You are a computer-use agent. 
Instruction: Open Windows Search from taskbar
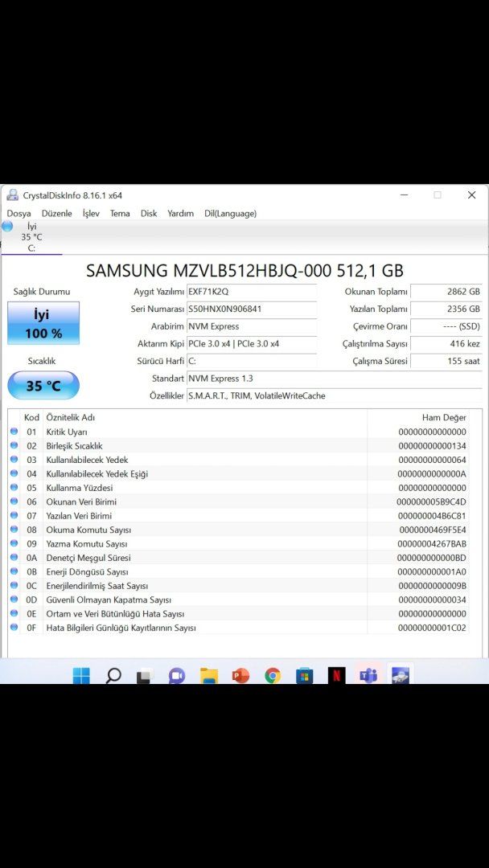point(113,675)
